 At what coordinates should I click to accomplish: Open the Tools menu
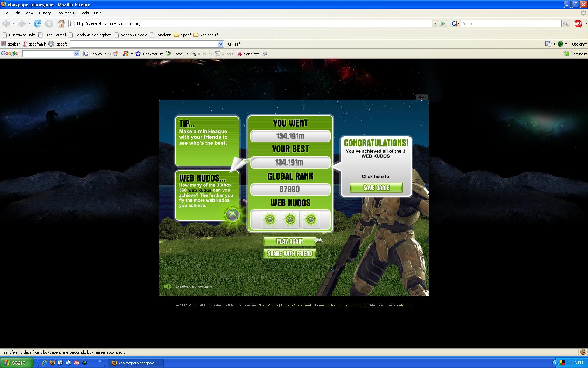click(84, 13)
